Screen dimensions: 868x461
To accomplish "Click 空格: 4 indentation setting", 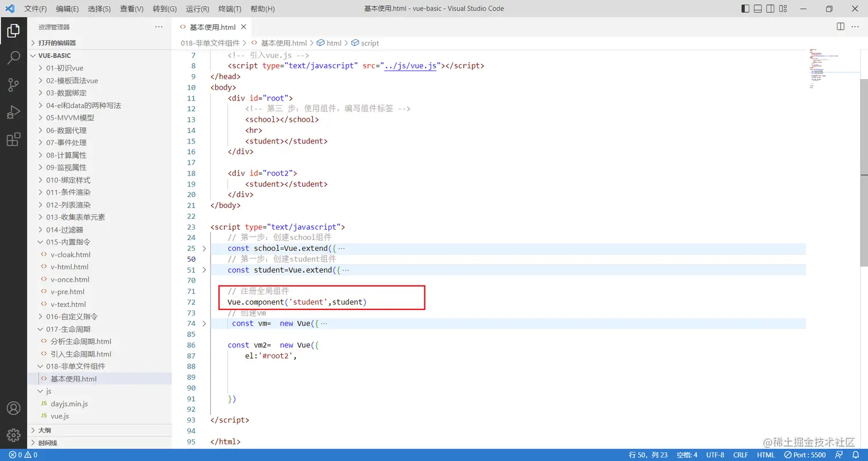I will coord(687,455).
